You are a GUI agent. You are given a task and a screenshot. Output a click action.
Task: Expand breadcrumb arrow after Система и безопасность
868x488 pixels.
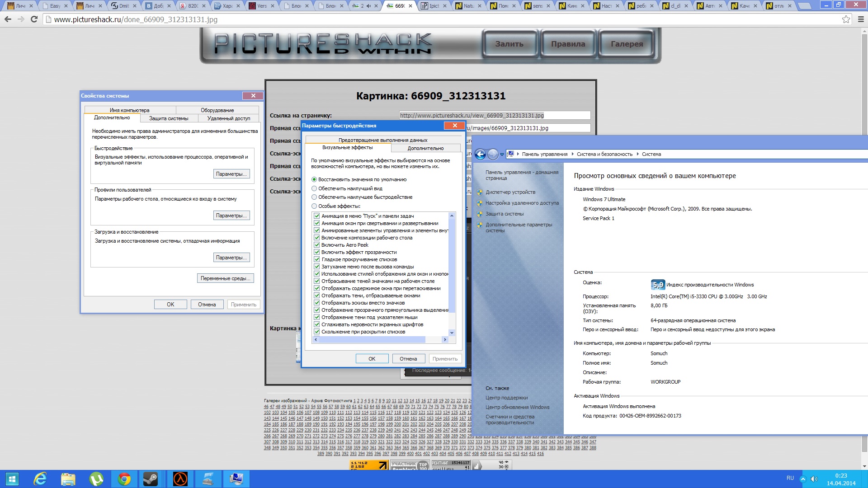(637, 154)
